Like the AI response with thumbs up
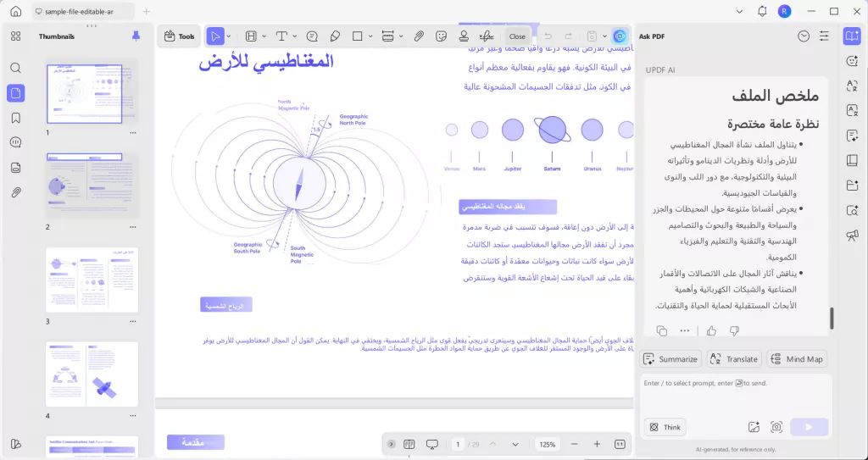Screen dimensions: 868x460 [x=711, y=331]
